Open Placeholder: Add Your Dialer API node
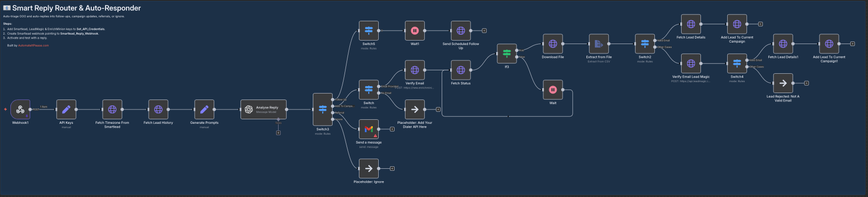This screenshot has width=868, height=197. click(415, 109)
